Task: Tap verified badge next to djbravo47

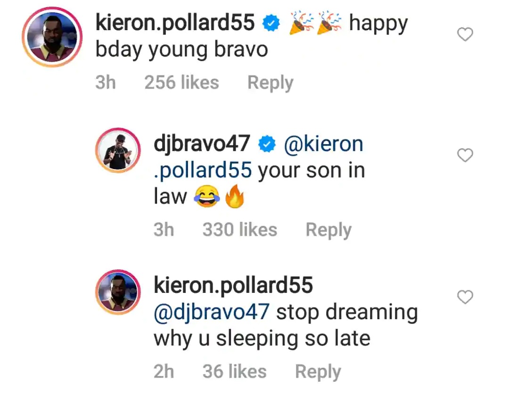Action: (267, 144)
